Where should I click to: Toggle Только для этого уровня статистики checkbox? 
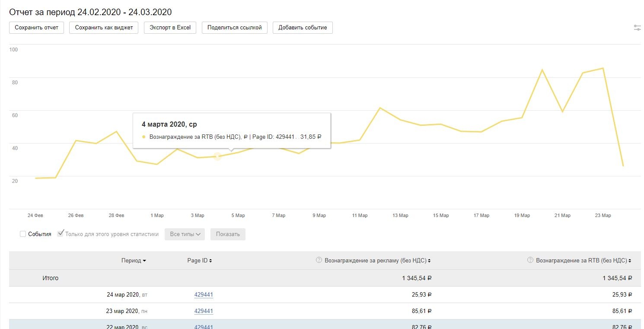pyautogui.click(x=61, y=234)
